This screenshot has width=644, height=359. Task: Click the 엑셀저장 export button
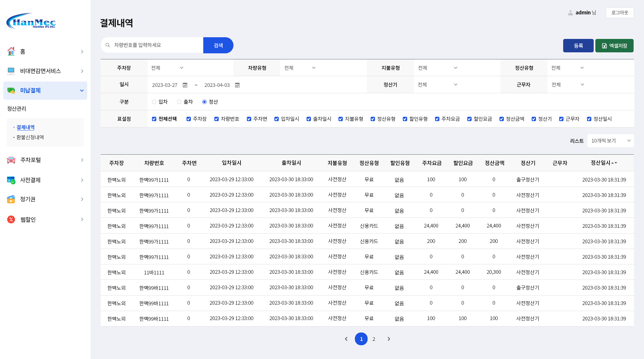point(614,45)
